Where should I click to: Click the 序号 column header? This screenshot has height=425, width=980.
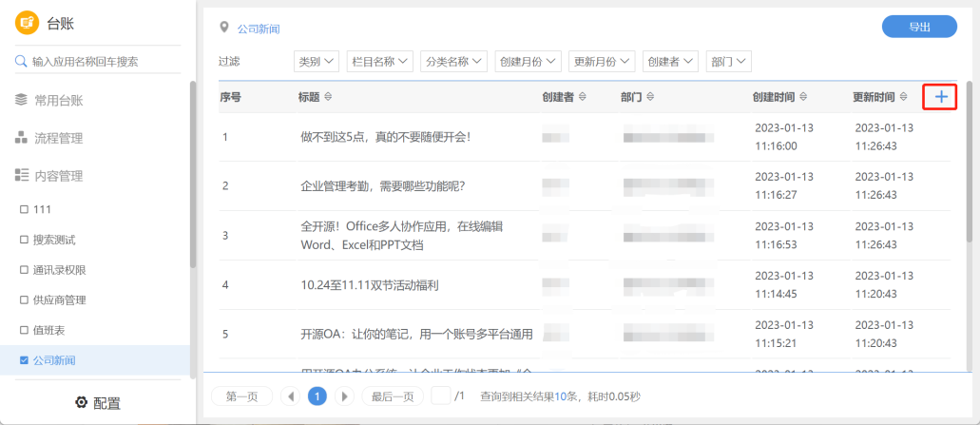click(x=231, y=97)
